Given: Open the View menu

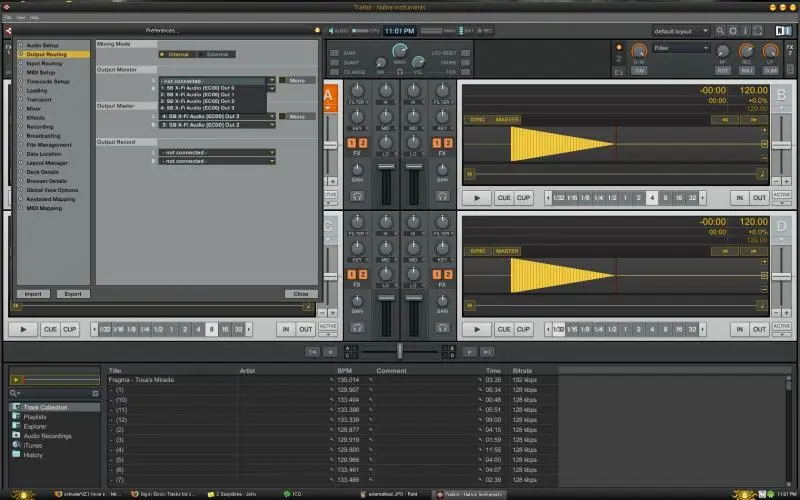Looking at the screenshot, I should pos(21,18).
